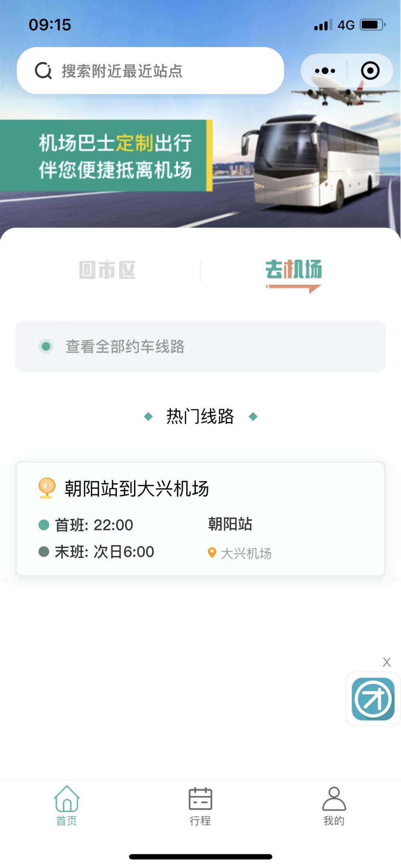Click the trophy icon on route card

coord(47,488)
